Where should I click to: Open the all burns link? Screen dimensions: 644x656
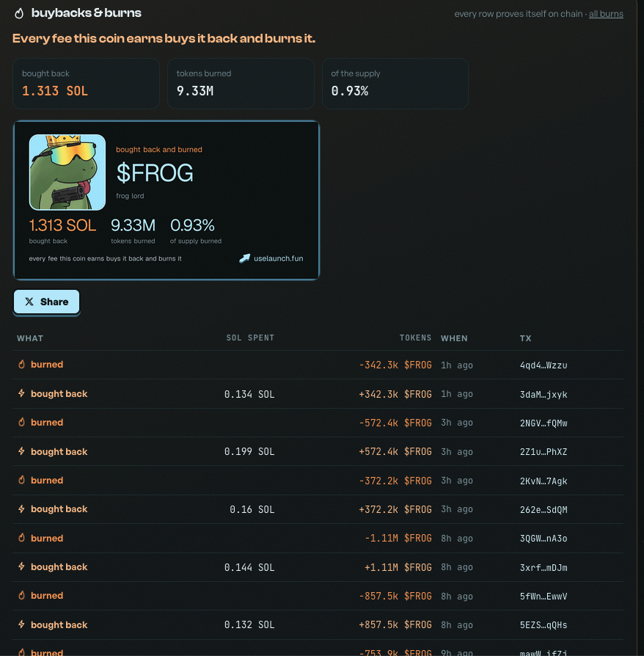click(x=606, y=14)
